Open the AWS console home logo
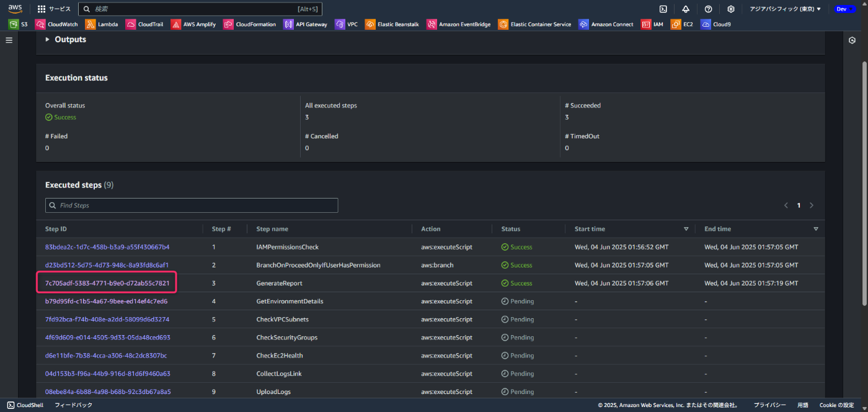The width and height of the screenshot is (868, 412). click(x=15, y=9)
